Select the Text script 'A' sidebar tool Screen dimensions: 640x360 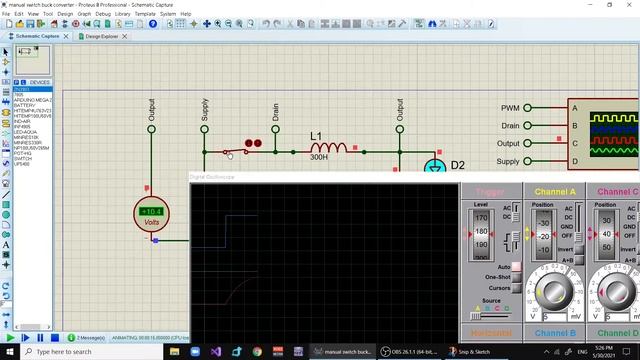[x=6, y=245]
